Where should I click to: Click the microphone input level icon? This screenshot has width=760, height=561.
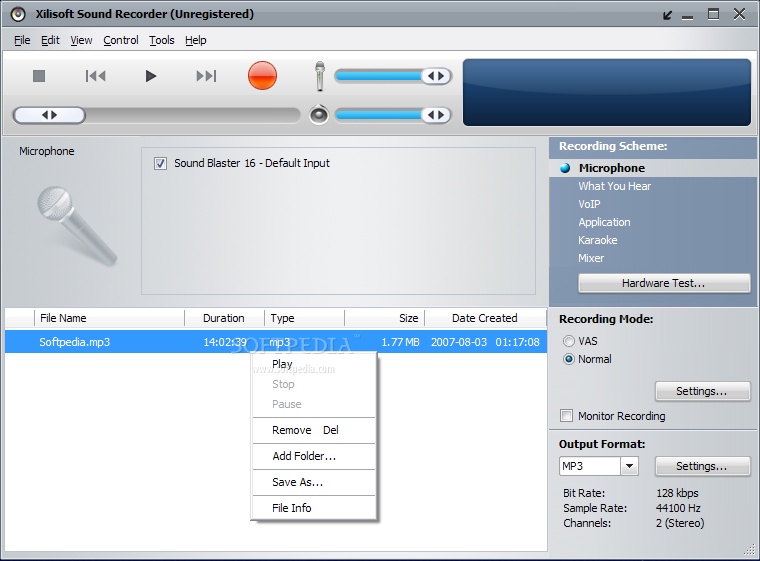(x=319, y=76)
